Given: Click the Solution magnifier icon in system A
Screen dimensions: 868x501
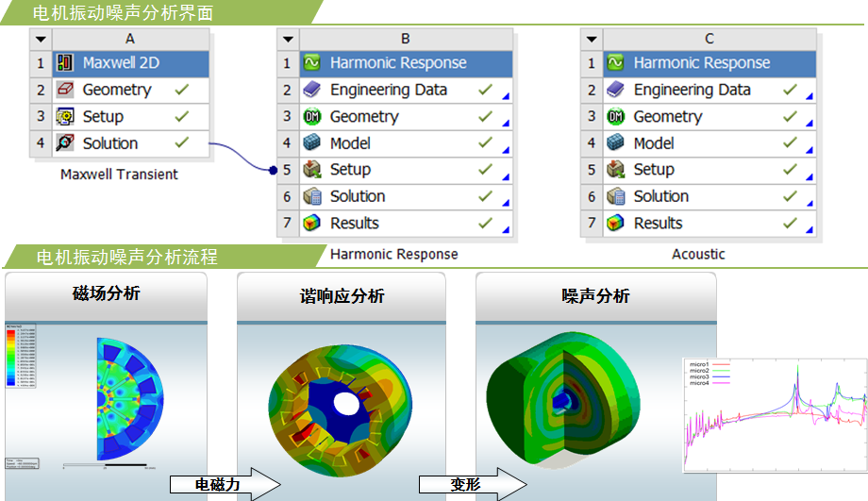Looking at the screenshot, I should click(65, 142).
